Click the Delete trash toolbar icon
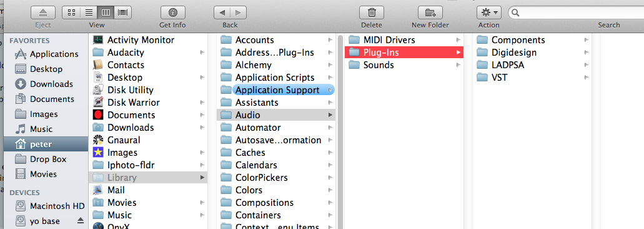The image size is (644, 229). click(x=371, y=13)
